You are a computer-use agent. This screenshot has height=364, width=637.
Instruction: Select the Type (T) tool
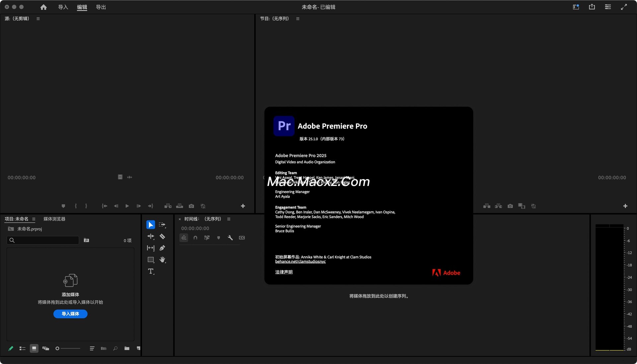point(151,272)
